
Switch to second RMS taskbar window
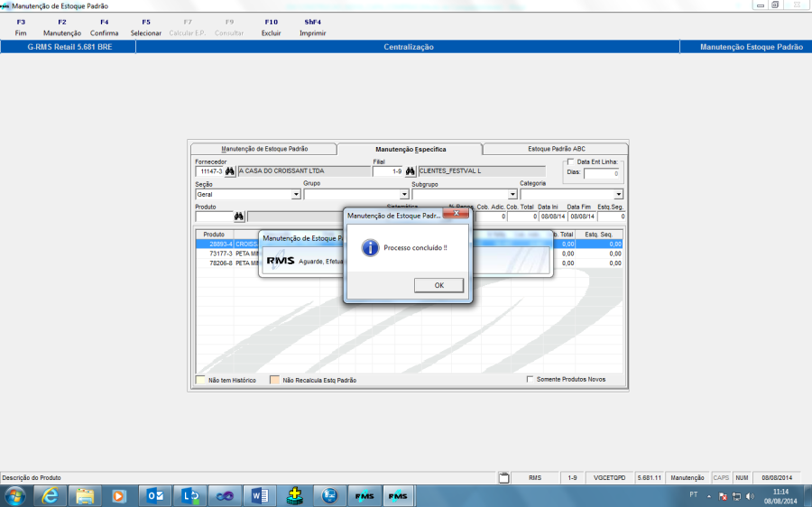[x=398, y=496]
